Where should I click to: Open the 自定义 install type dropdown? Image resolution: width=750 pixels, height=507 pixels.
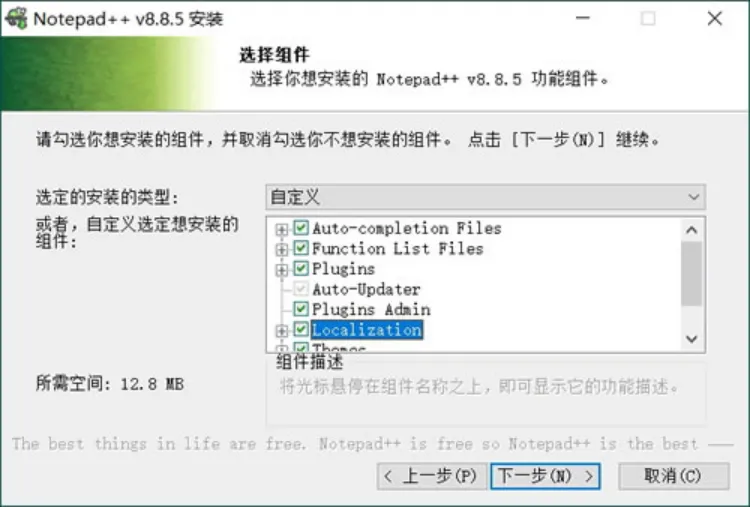485,197
